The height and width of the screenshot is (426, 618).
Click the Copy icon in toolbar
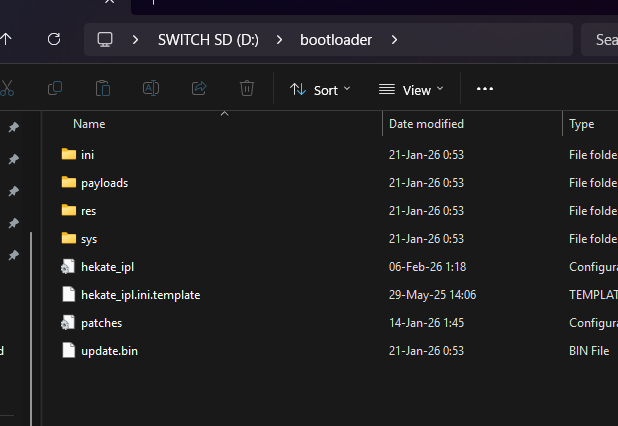click(55, 88)
